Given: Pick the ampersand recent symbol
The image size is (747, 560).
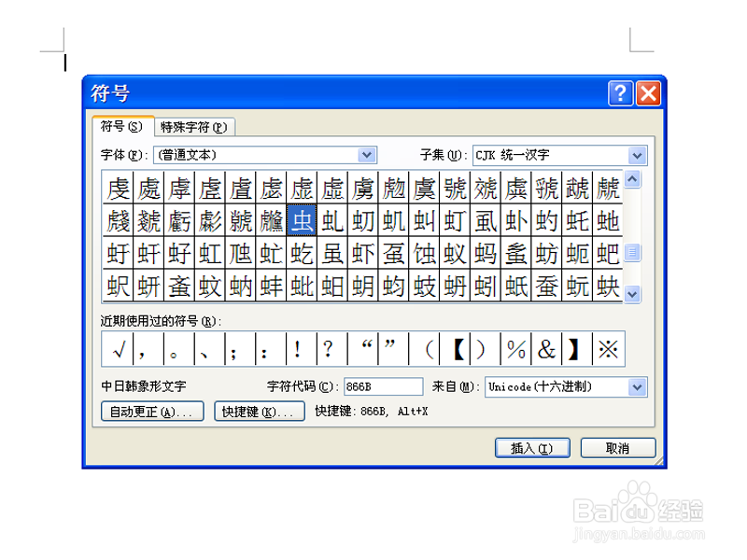Looking at the screenshot, I should point(546,349).
